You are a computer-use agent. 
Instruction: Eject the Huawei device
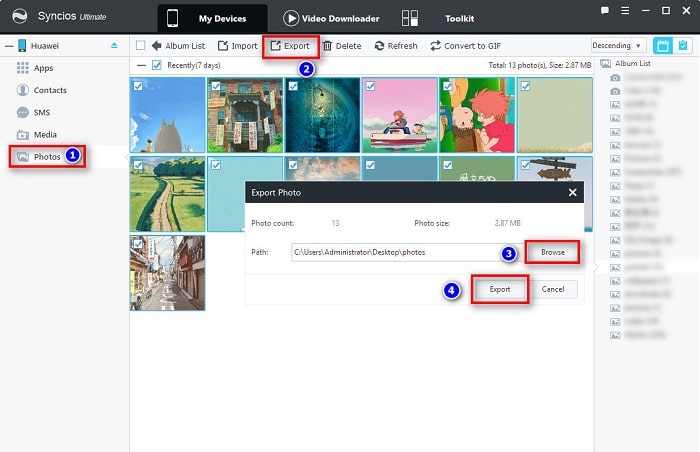114,46
